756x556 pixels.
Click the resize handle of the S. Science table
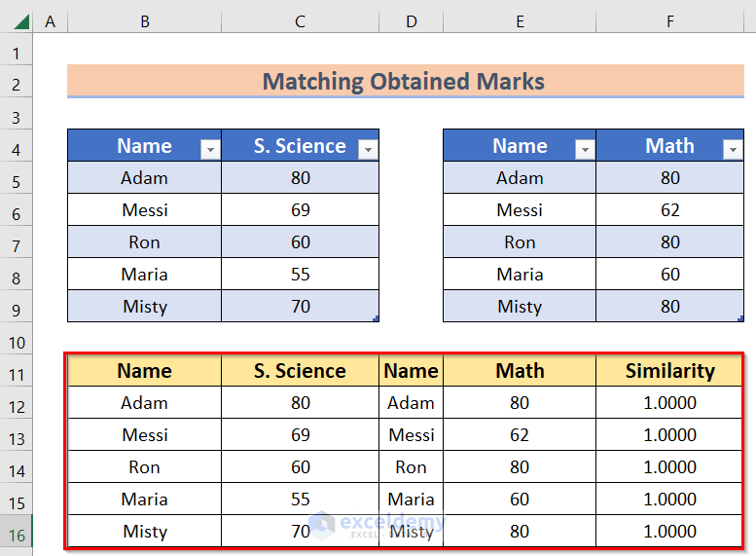point(376,318)
